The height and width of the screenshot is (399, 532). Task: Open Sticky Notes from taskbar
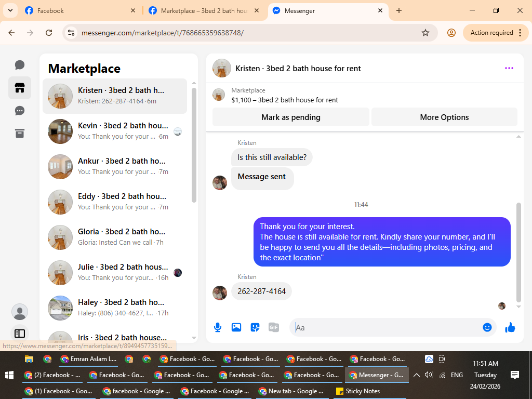(x=358, y=391)
